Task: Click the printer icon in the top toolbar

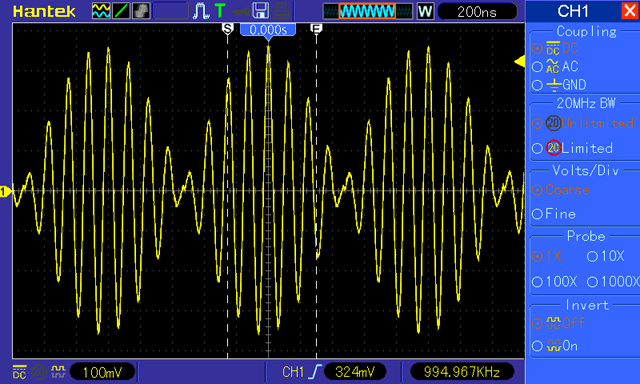Action: (282, 11)
